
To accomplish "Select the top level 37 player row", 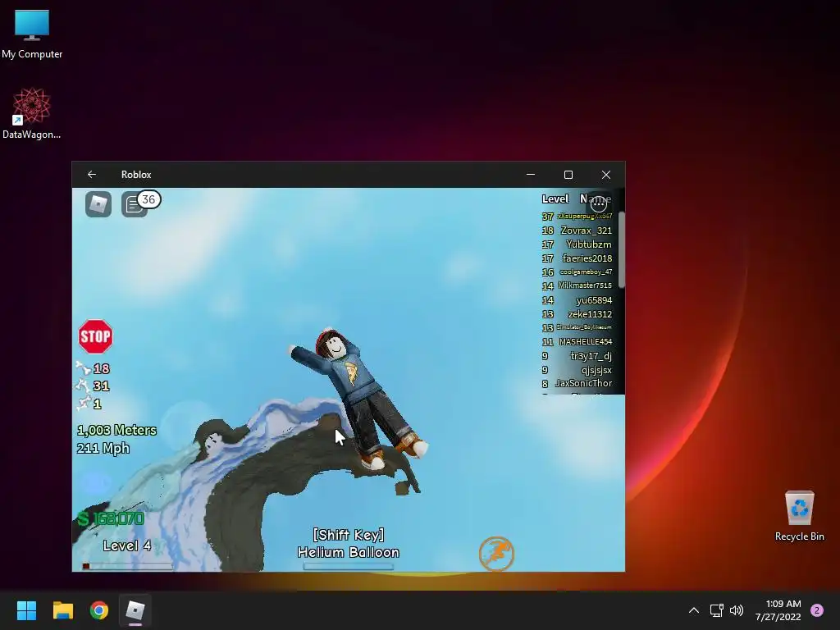I will pos(577,217).
